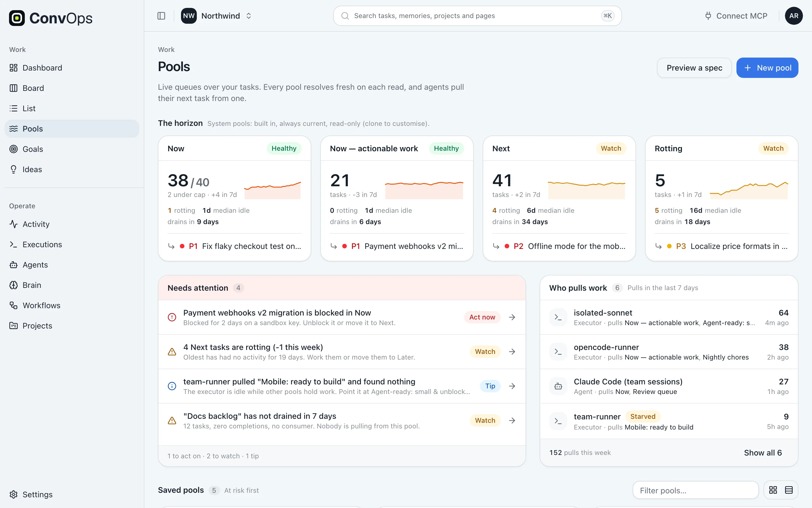Click the Starved badge on team-runner
The width and height of the screenshot is (812, 508).
[x=643, y=417]
